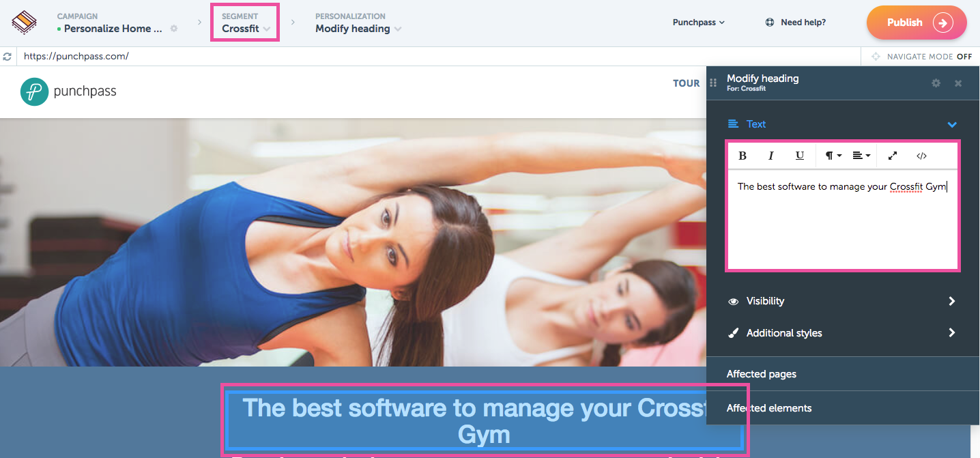
Task: Click the punchpass logo on the page
Action: (68, 91)
